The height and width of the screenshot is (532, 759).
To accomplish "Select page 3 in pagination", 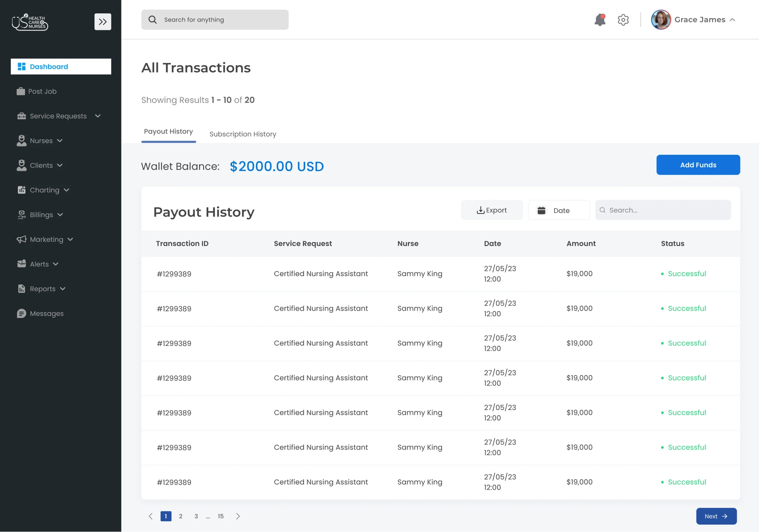I will point(196,516).
